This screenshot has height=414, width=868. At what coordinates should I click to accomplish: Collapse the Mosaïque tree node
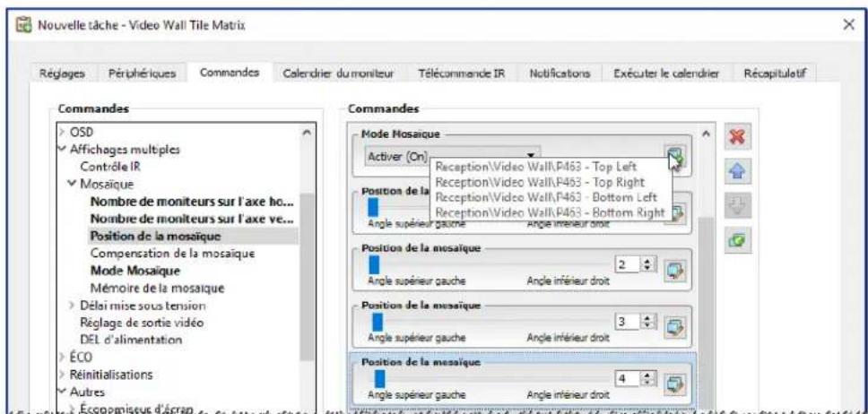(73, 184)
